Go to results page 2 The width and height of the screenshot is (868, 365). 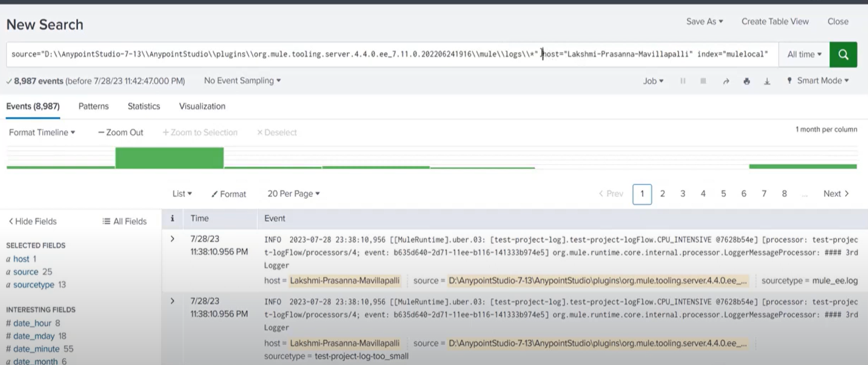click(663, 194)
